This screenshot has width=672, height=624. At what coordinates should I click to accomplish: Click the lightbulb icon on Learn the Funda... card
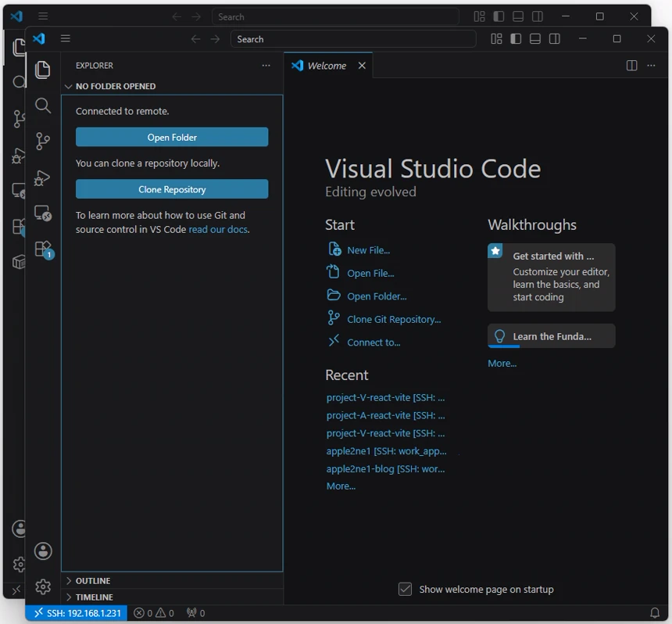click(x=500, y=335)
